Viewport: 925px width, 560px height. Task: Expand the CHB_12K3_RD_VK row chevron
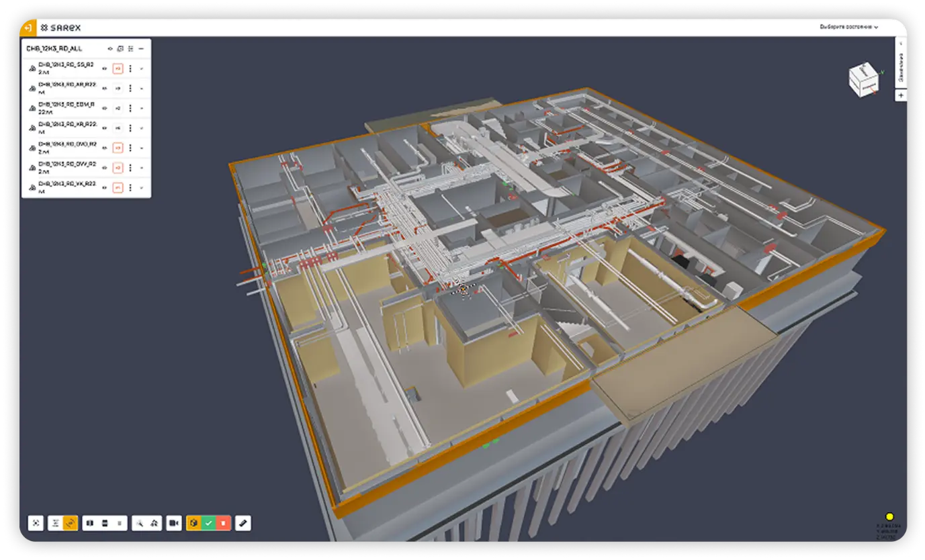[141, 187]
